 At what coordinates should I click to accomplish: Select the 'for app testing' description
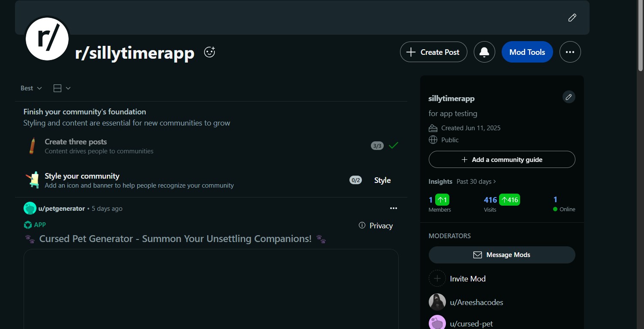[x=453, y=114]
